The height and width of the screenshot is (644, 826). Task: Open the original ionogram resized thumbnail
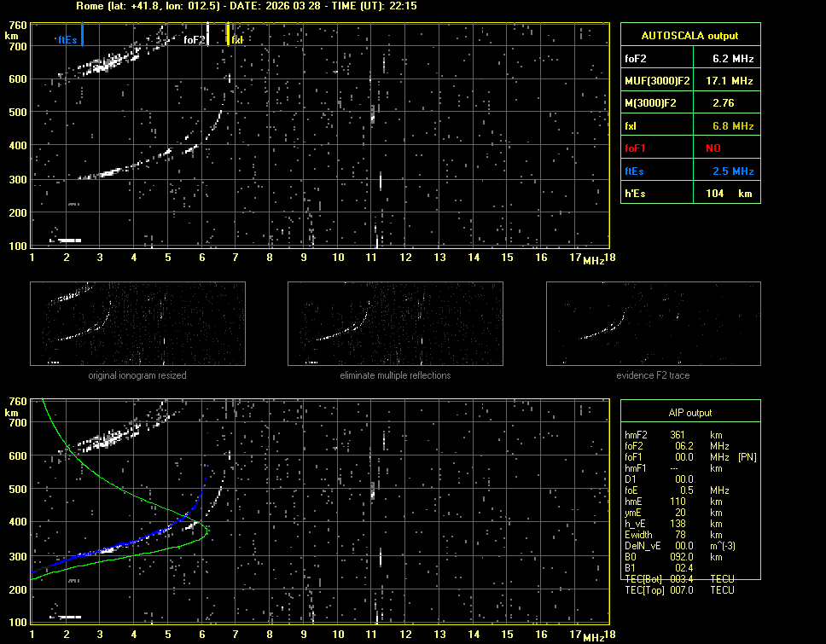137,323
